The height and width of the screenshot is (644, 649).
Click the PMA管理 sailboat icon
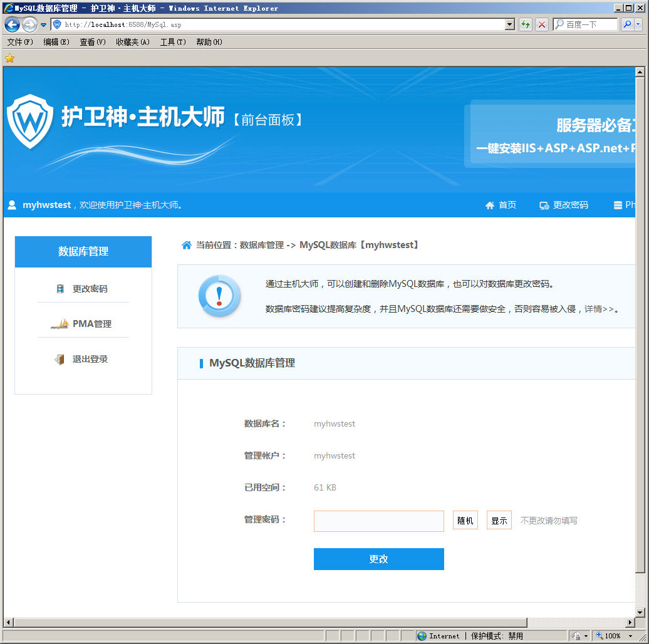60,324
